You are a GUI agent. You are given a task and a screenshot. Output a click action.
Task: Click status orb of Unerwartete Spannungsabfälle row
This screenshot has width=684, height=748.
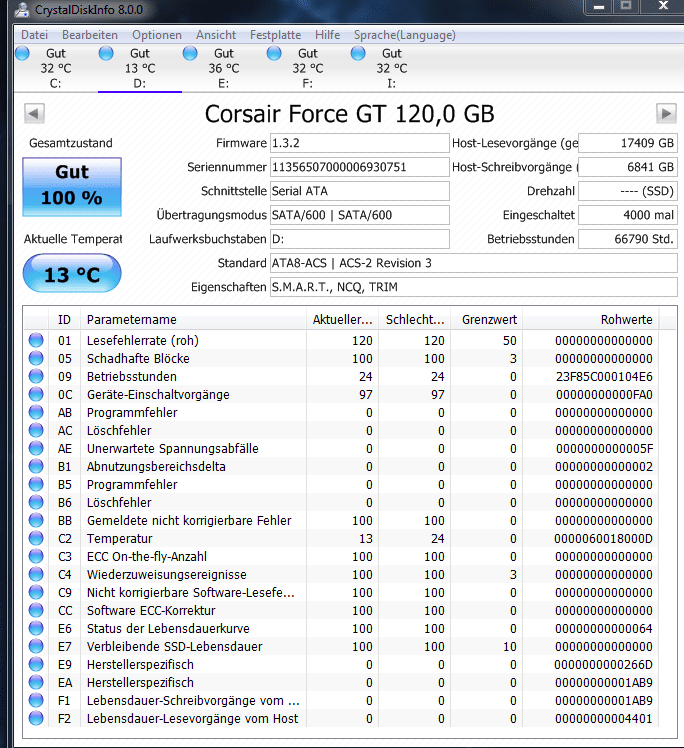tap(36, 448)
